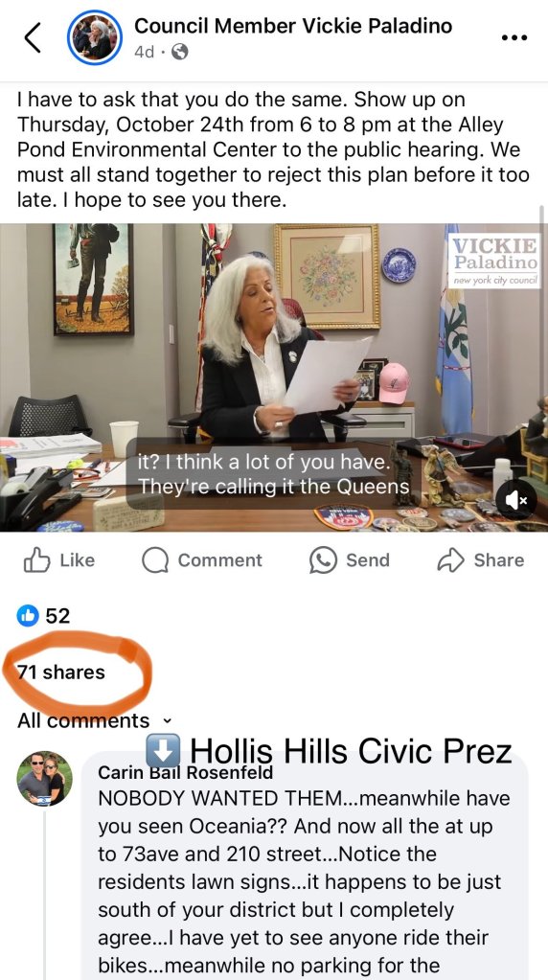Tap the globe public audience icon
The height and width of the screenshot is (980, 548).
pos(179,53)
